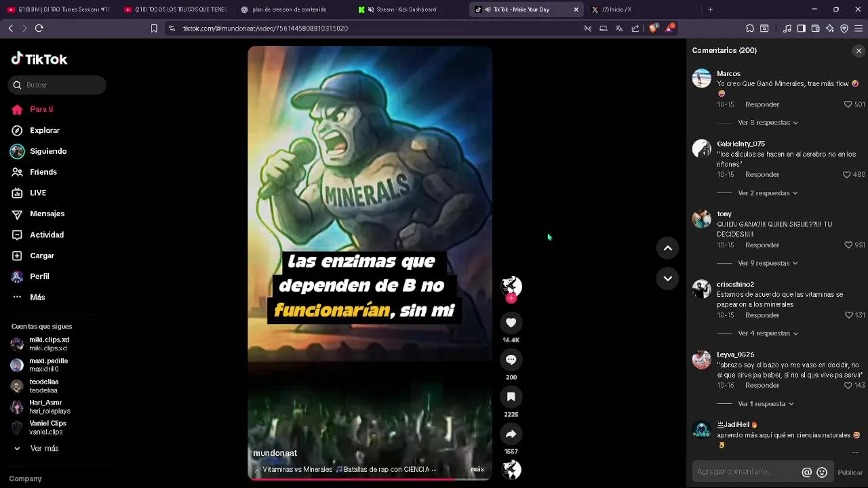Screen dimensions: 868x488
Task: Like Leyva_0526's comment
Action: (848, 385)
